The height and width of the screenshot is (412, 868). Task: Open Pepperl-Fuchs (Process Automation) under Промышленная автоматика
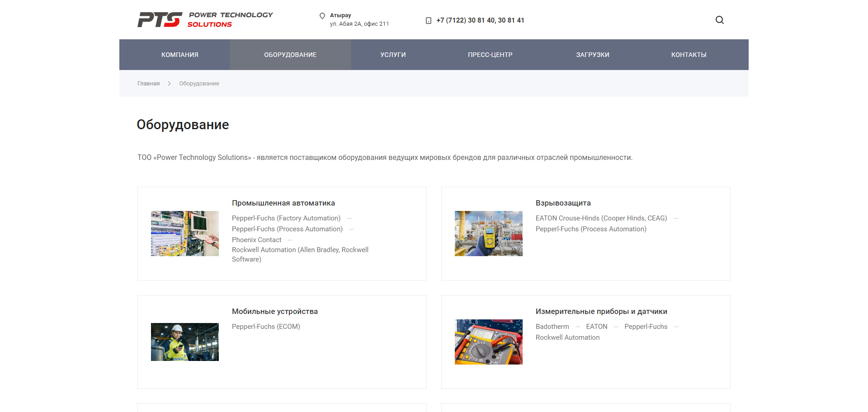pos(287,229)
